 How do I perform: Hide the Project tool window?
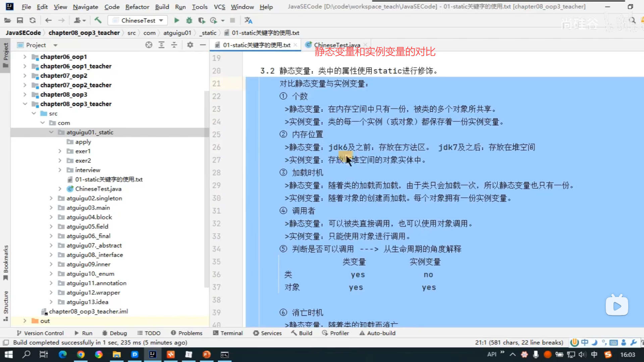click(x=203, y=45)
